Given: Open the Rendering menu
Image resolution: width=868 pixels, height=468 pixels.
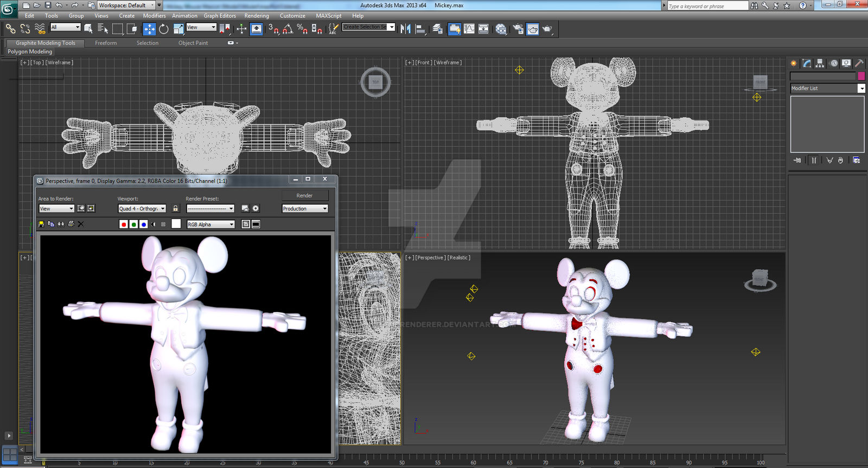Looking at the screenshot, I should click(x=256, y=16).
